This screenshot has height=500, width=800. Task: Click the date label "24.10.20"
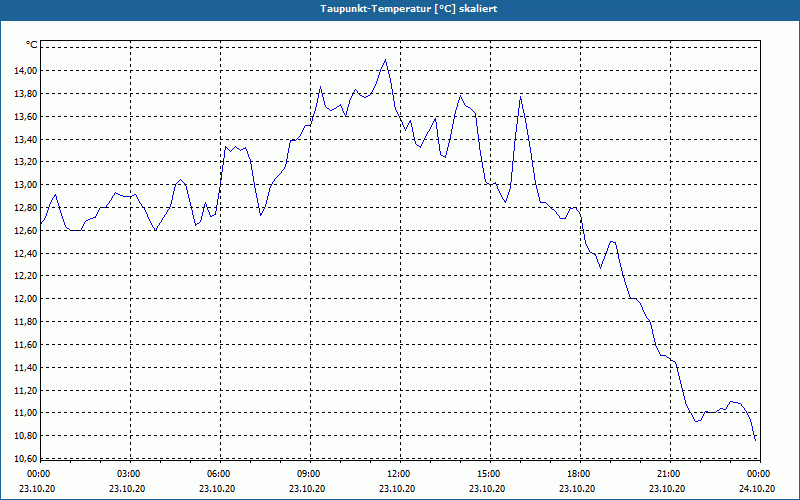pyautogui.click(x=757, y=488)
